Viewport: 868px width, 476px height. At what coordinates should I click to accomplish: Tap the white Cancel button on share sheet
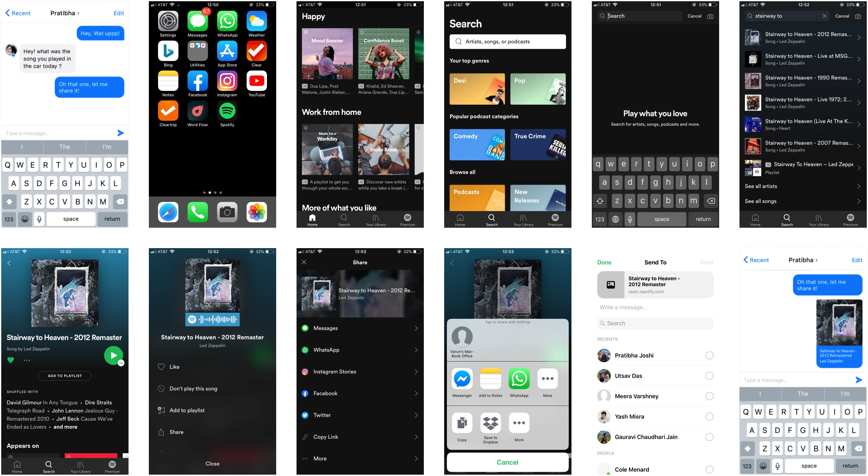click(507, 462)
